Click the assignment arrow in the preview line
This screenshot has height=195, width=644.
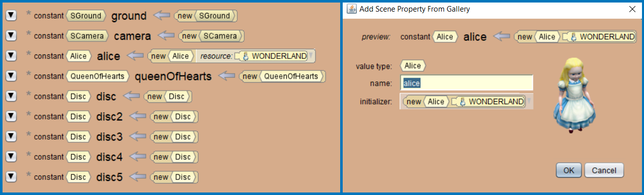502,36
